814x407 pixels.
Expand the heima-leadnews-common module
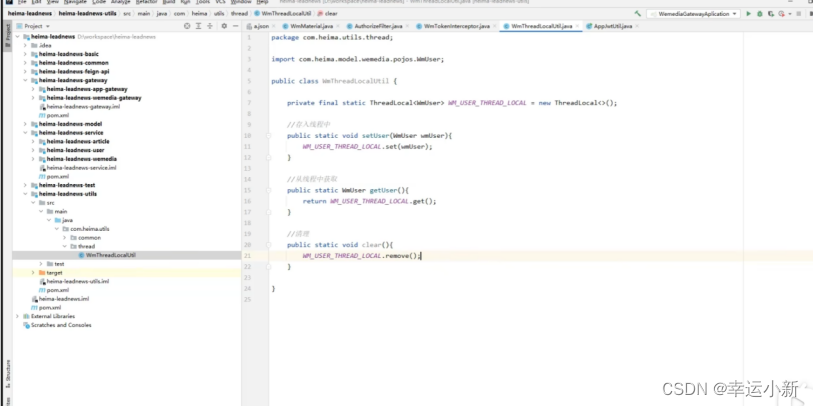point(25,63)
